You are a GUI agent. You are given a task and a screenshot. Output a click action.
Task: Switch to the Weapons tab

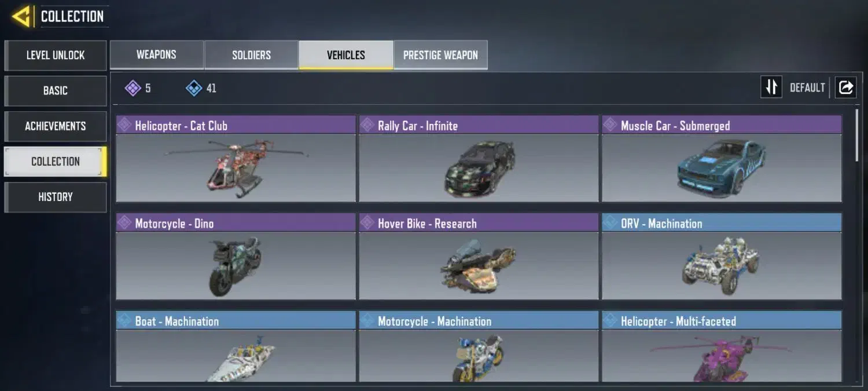(x=156, y=55)
